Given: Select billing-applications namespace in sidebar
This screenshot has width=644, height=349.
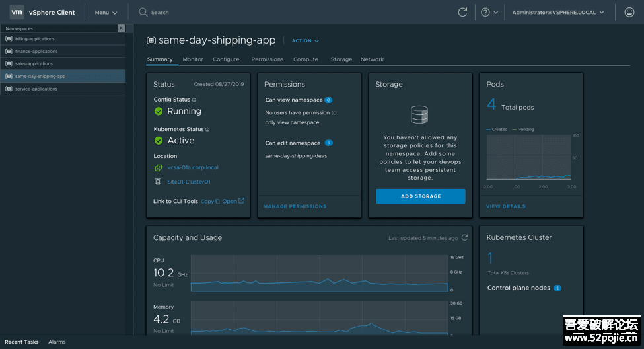Looking at the screenshot, I should (35, 39).
